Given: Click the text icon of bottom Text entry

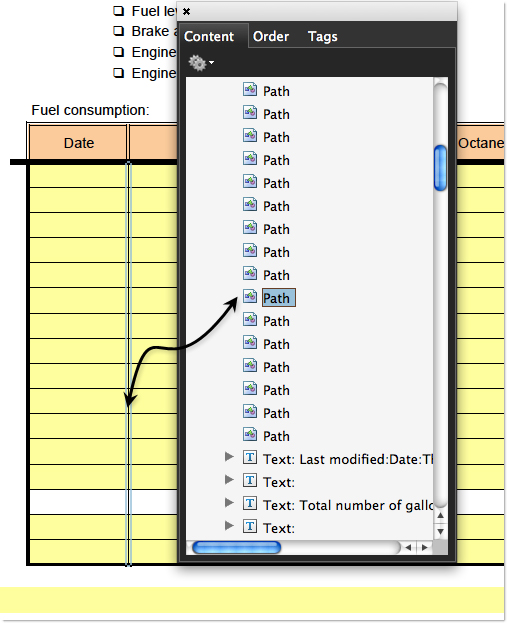Looking at the screenshot, I should [x=250, y=527].
